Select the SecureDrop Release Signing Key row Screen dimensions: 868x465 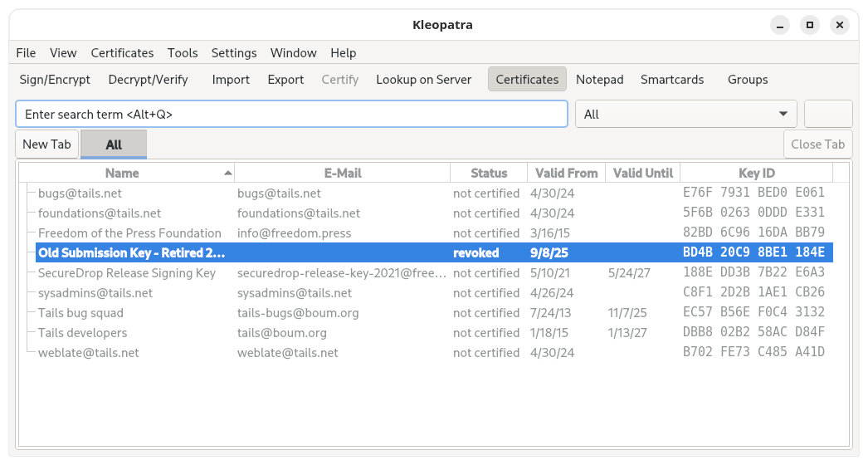[x=127, y=273]
